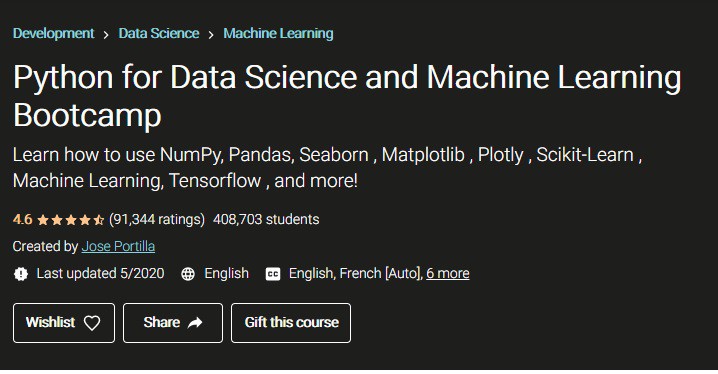The image size is (718, 374).
Task: Click the heart icon in Wishlist button
Action: 92,323
